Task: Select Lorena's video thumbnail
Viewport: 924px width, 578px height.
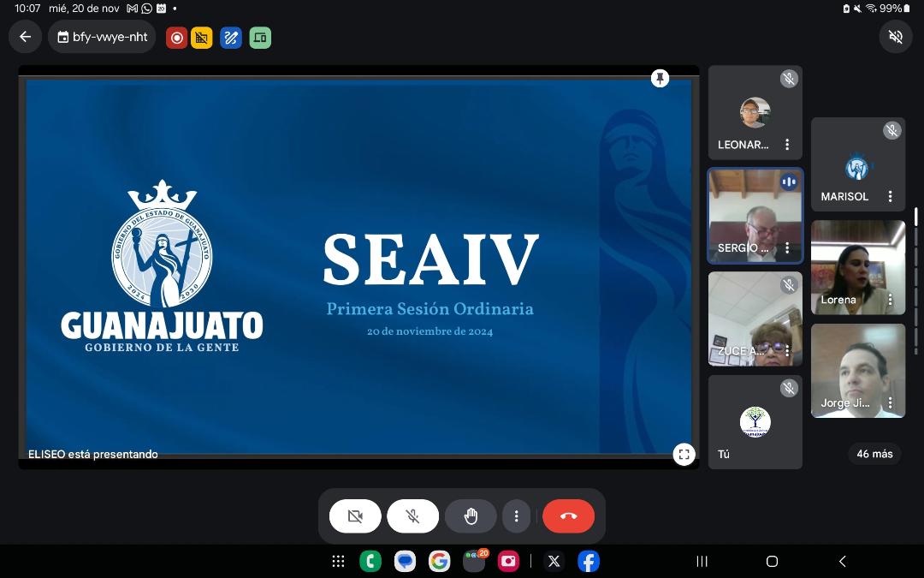Action: click(857, 266)
